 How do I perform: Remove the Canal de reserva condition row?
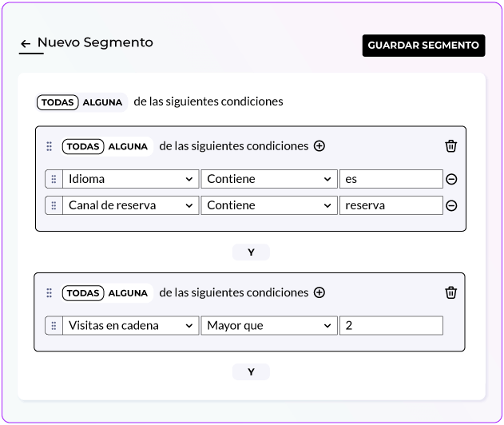click(x=451, y=206)
